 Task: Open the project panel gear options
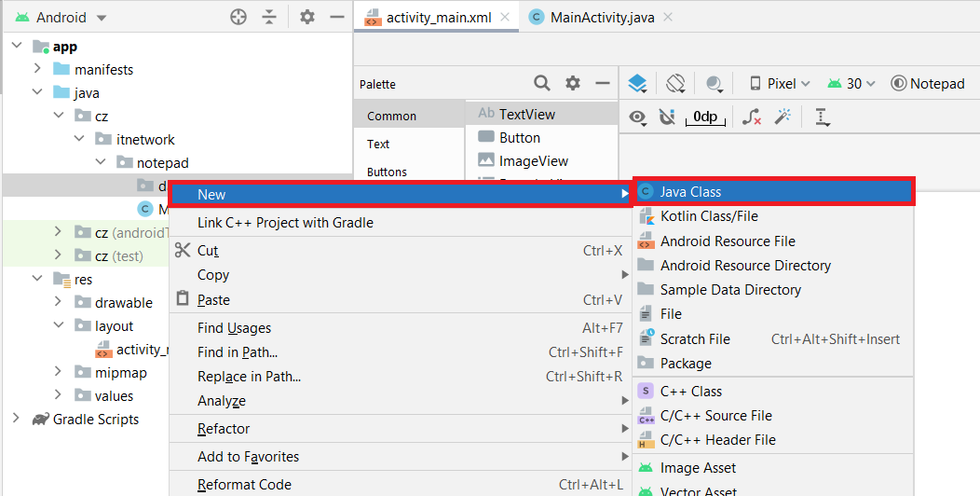(x=307, y=18)
